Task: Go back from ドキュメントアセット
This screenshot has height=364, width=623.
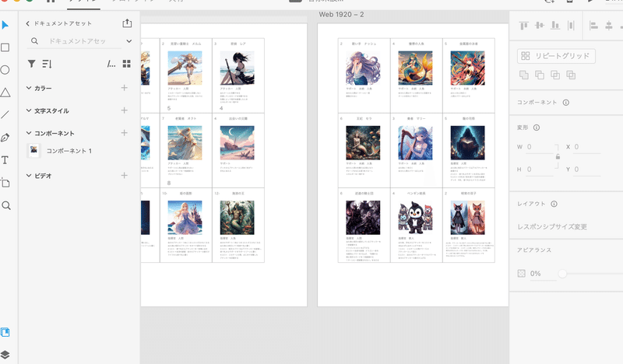Action: click(x=27, y=23)
